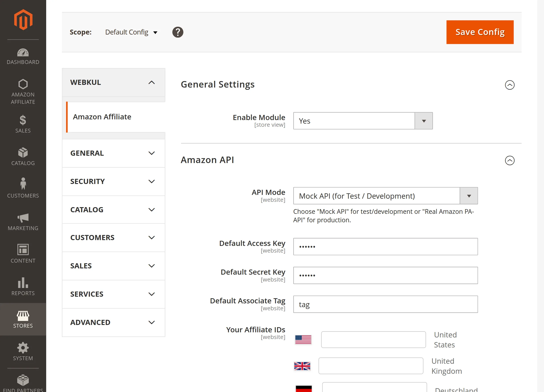Click the United States flag icon
The width and height of the screenshot is (544, 392).
pos(303,339)
